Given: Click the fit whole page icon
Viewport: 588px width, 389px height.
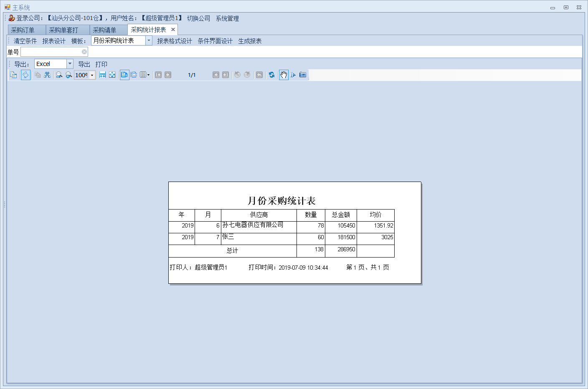Looking at the screenshot, I should point(112,75).
